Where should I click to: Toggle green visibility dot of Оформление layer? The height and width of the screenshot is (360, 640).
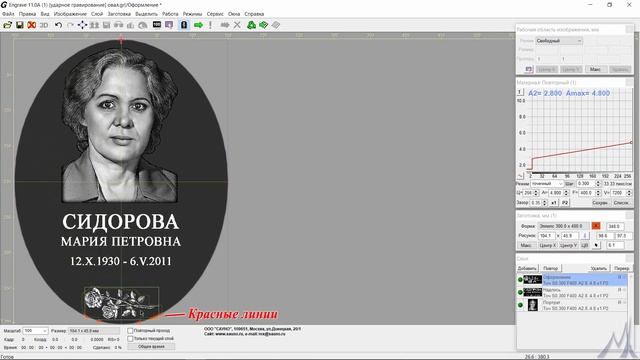point(520,280)
